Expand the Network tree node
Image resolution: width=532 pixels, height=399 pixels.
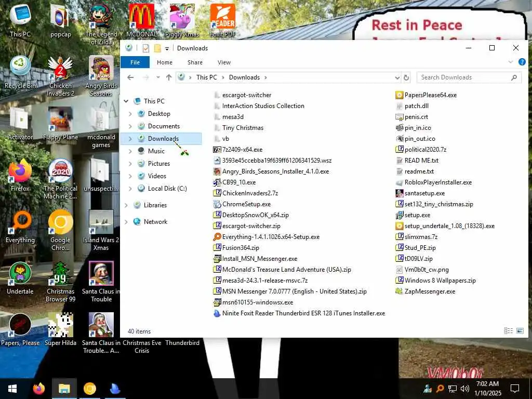(126, 222)
